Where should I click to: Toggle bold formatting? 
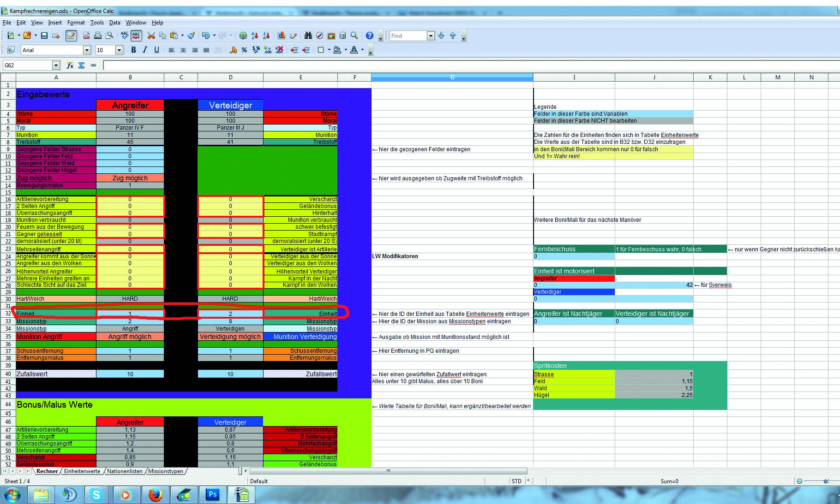(133, 50)
